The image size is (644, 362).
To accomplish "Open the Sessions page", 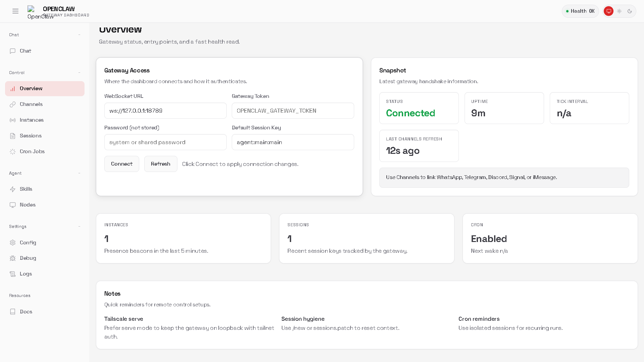I will pos(31,136).
